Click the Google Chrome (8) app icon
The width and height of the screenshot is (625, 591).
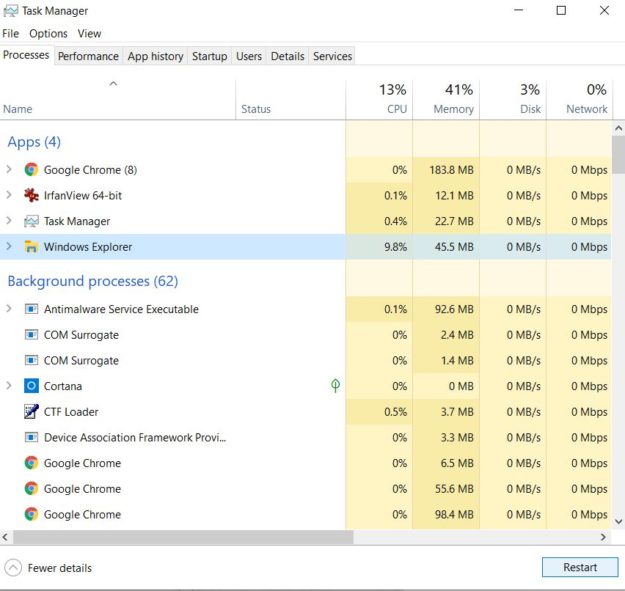[31, 170]
